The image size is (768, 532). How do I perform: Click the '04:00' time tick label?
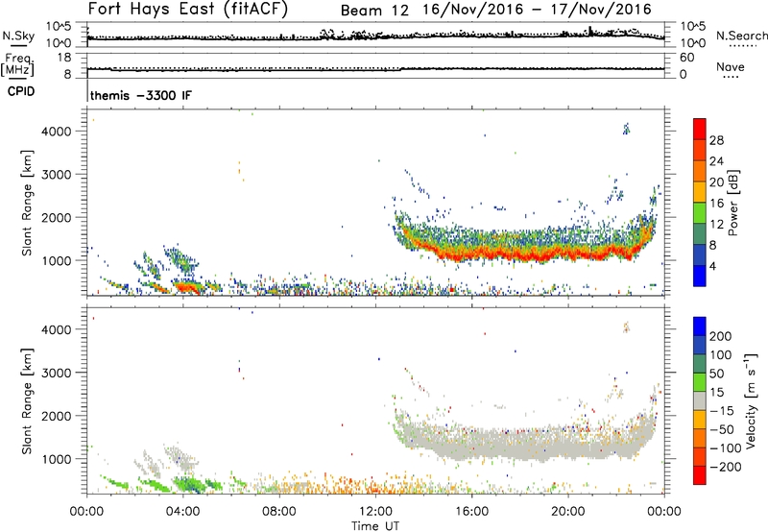[183, 512]
